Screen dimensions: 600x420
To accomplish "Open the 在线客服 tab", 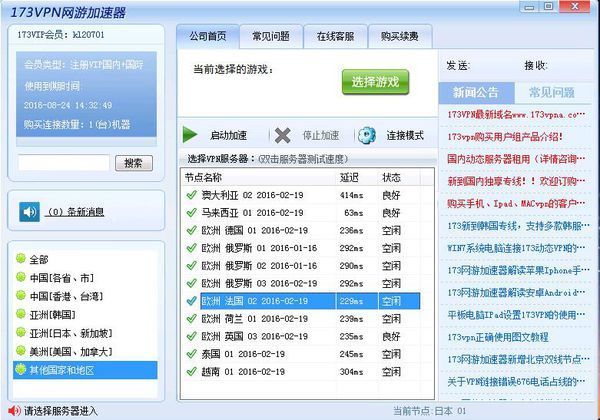I will click(x=335, y=36).
